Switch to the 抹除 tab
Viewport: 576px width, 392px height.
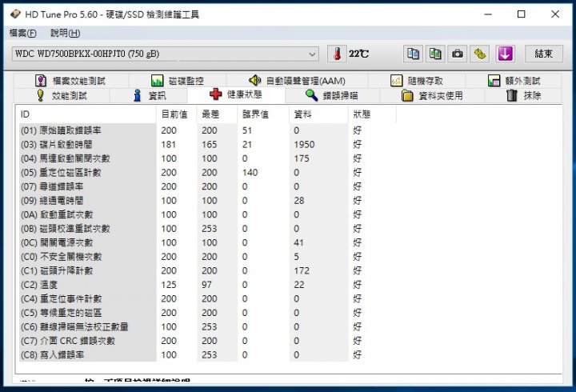(x=523, y=96)
